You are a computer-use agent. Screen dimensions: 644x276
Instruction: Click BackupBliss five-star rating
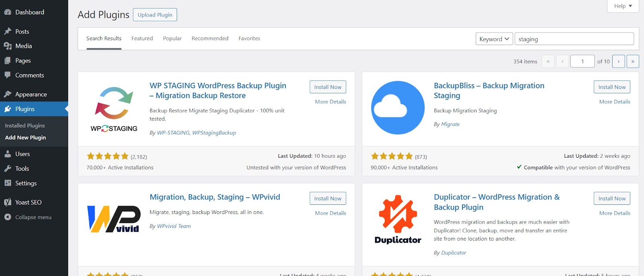click(392, 156)
